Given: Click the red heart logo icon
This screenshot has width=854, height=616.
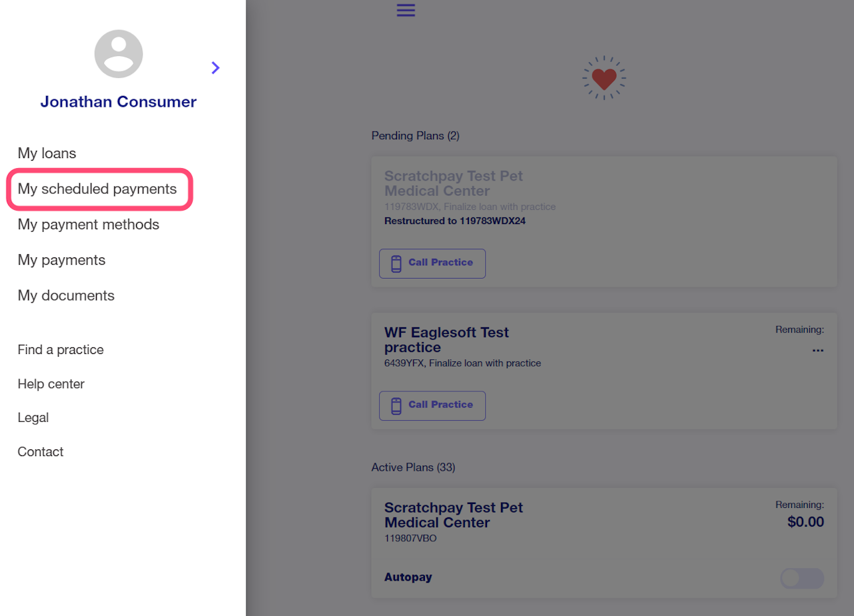Looking at the screenshot, I should pyautogui.click(x=604, y=79).
